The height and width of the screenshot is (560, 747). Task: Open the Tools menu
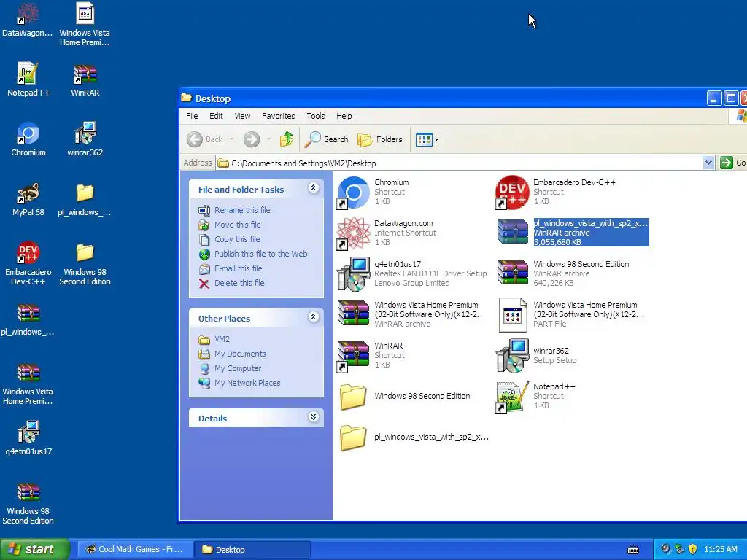(x=315, y=116)
